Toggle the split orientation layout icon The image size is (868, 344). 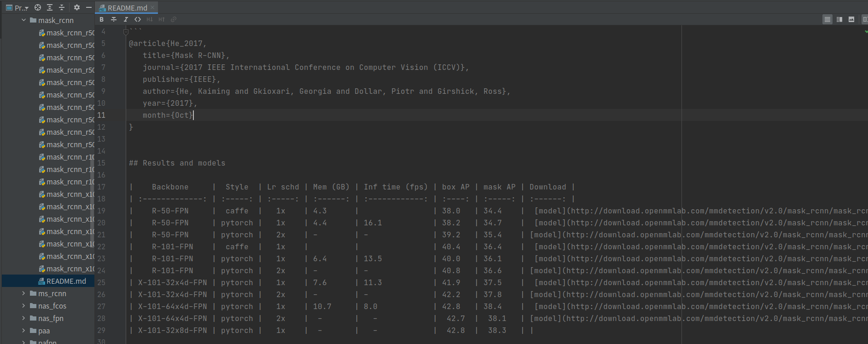[864, 19]
